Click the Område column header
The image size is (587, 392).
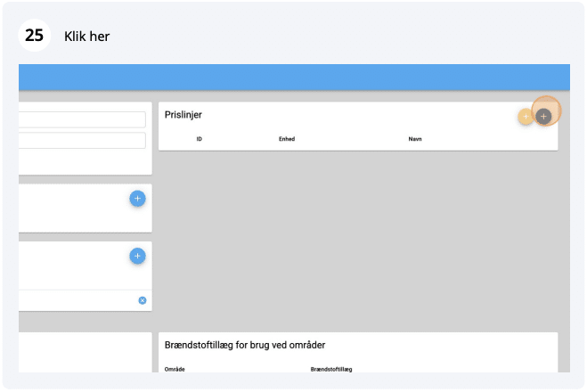point(175,368)
